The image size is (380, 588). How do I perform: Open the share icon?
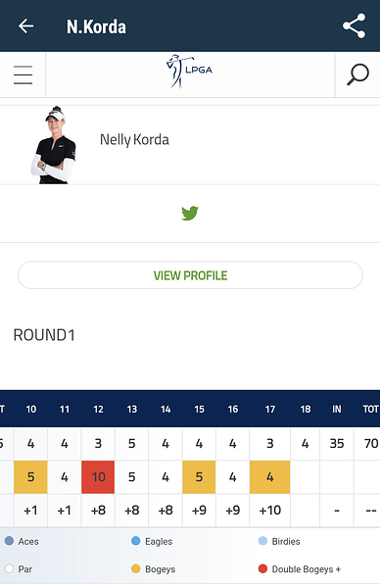[x=354, y=25]
